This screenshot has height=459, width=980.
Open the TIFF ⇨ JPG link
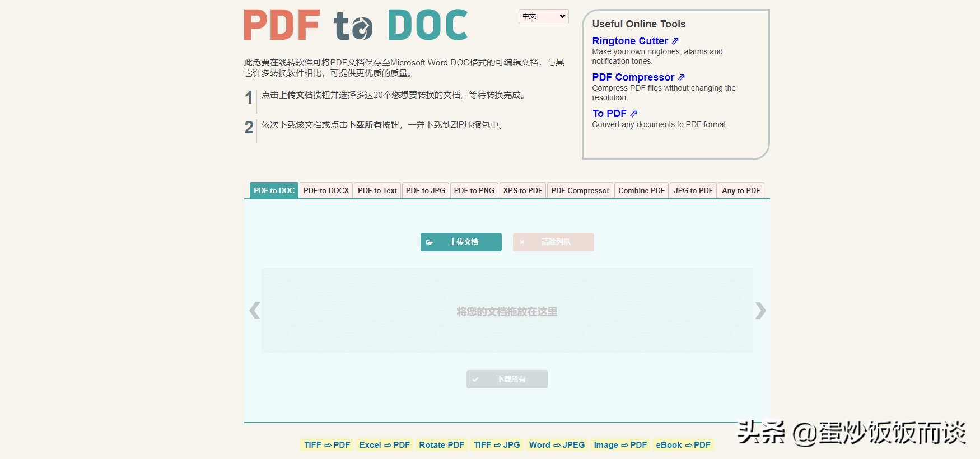[x=497, y=445]
